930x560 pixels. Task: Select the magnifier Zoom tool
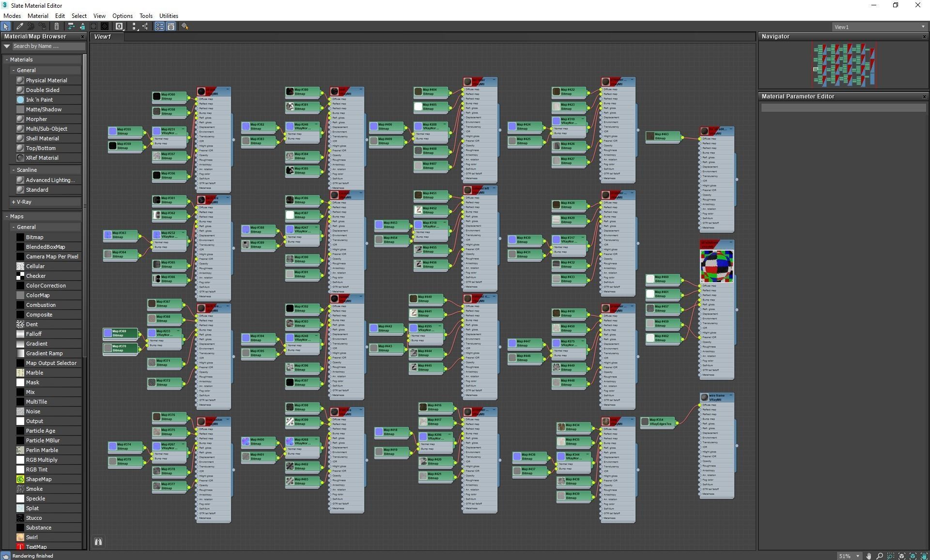coord(880,556)
